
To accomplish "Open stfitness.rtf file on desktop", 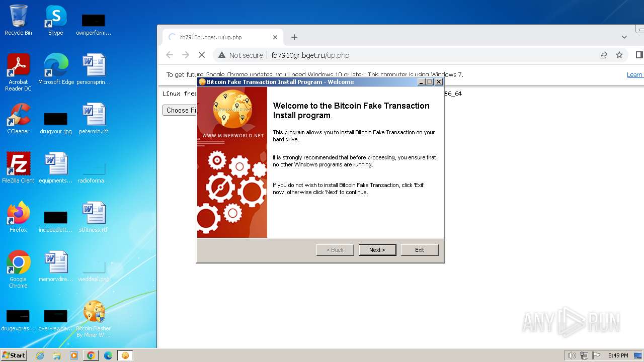I will [x=94, y=217].
